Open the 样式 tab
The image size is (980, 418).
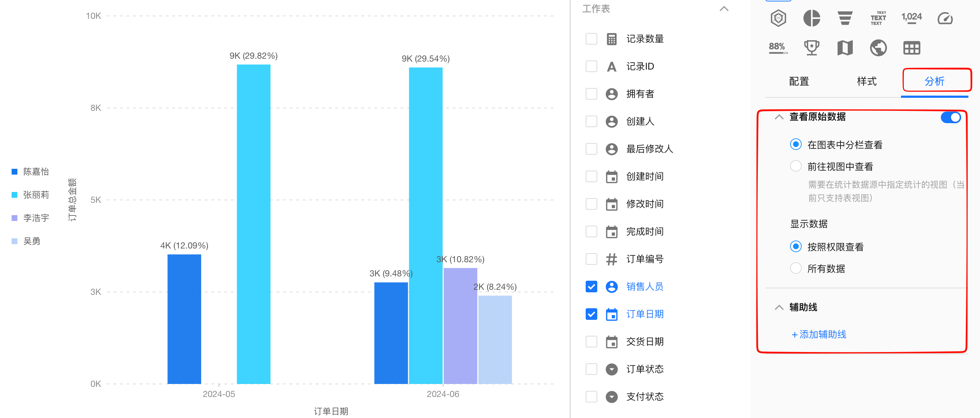[866, 81]
